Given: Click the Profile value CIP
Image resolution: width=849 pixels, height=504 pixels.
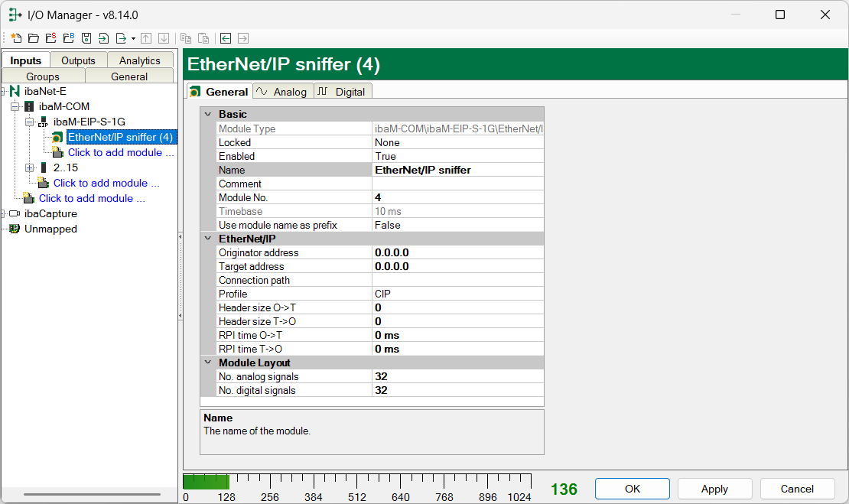Looking at the screenshot, I should pyautogui.click(x=457, y=294).
